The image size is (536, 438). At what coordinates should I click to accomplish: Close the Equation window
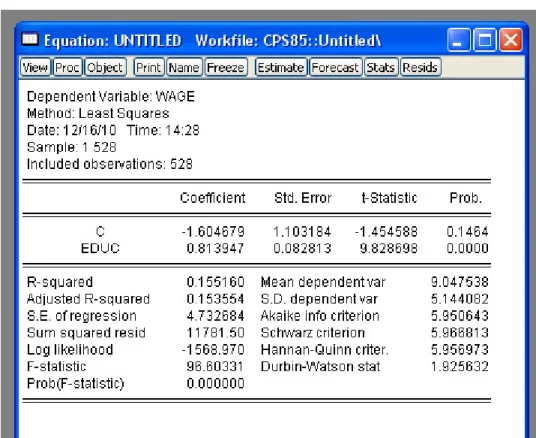pos(511,40)
